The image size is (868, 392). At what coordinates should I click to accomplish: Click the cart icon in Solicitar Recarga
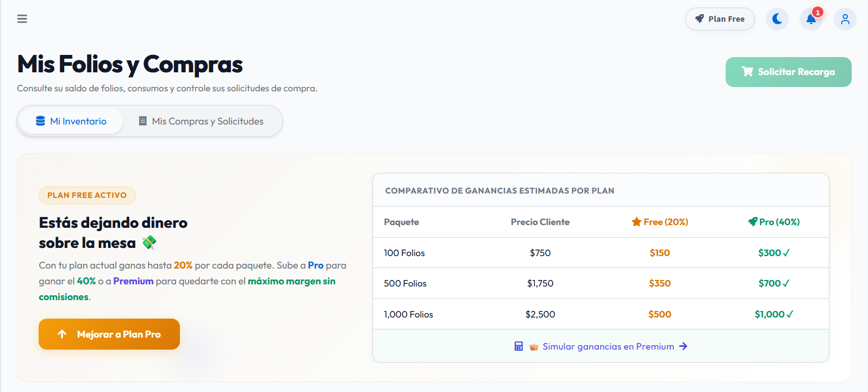pos(747,72)
